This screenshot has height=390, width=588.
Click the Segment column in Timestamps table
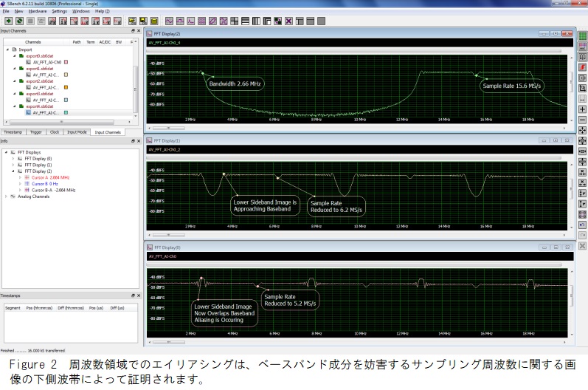13,308
